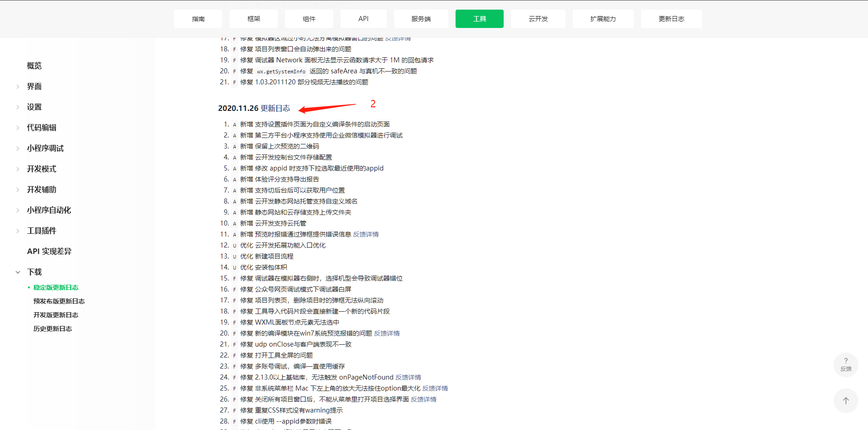Open 反馈详情 link for onPageNotFound item
This screenshot has height=430, width=868.
tap(408, 377)
